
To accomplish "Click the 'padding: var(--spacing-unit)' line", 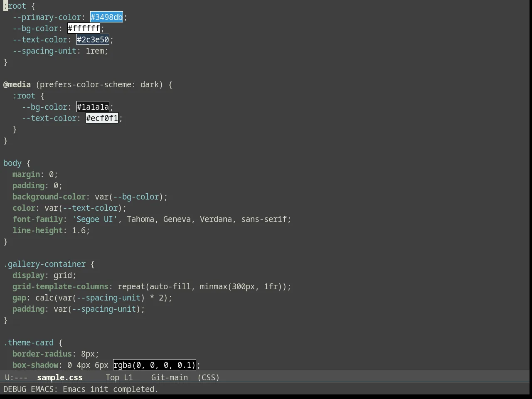I will (x=79, y=309).
